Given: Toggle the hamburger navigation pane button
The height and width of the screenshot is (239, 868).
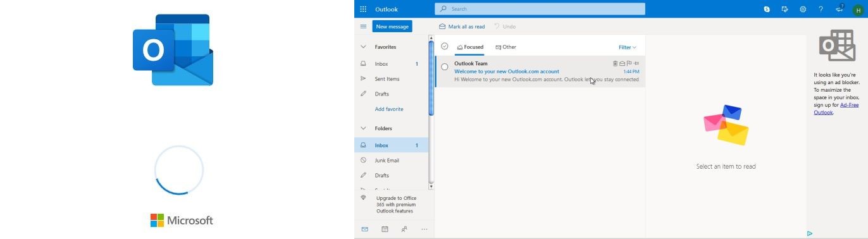Looking at the screenshot, I should click(363, 27).
